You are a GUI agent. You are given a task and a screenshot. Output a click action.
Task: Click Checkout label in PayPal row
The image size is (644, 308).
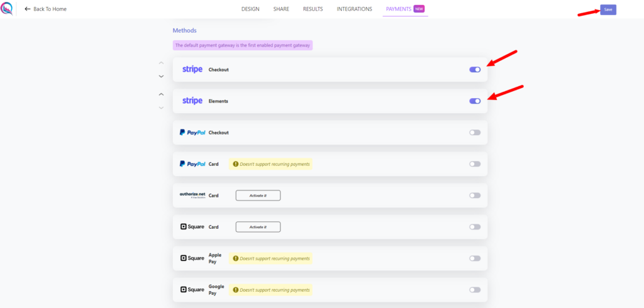pos(218,133)
